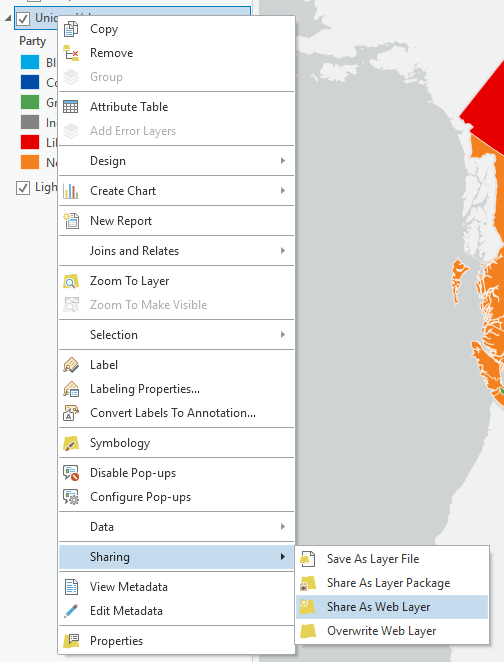Click the Create Chart bar icon

71,191
